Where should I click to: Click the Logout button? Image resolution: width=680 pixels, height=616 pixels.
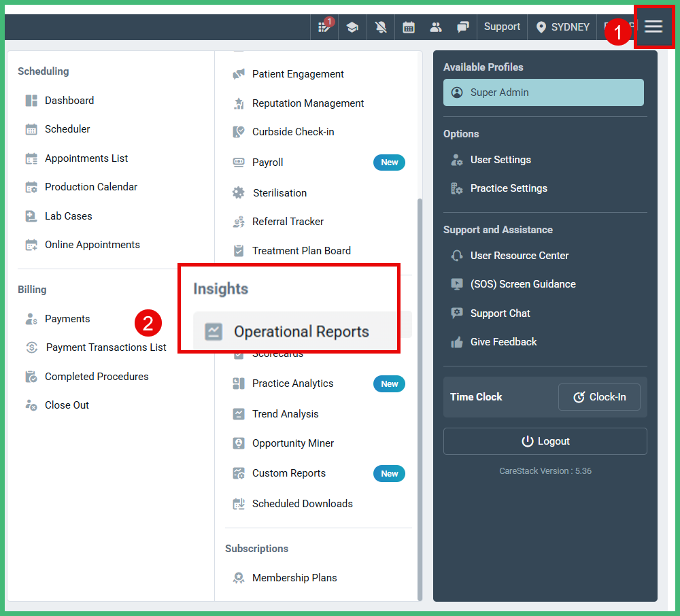pos(545,441)
